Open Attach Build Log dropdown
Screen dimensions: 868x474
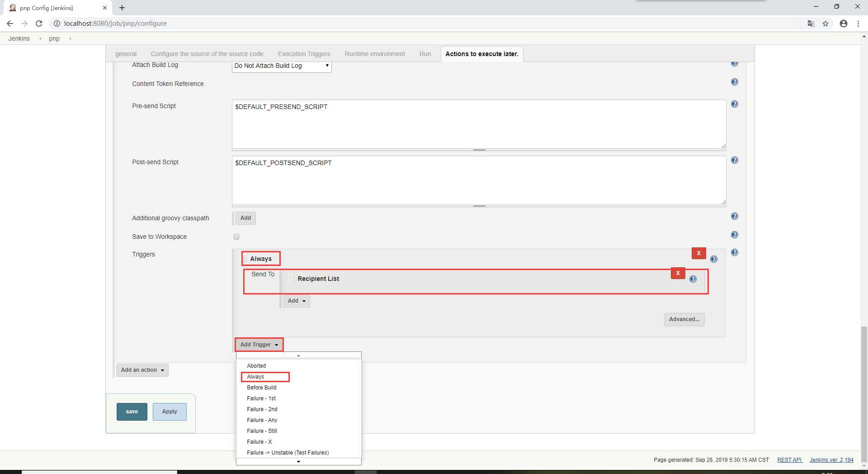pyautogui.click(x=282, y=66)
